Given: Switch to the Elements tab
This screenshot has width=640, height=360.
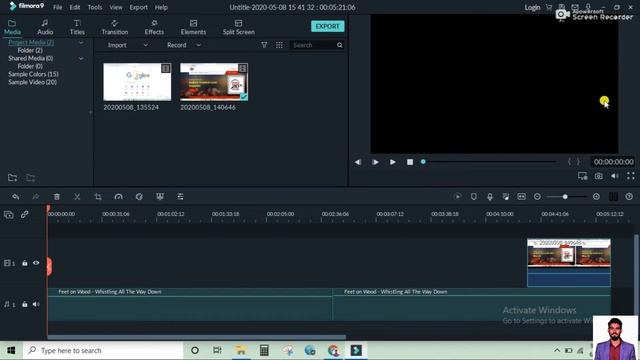Looking at the screenshot, I should tap(193, 27).
